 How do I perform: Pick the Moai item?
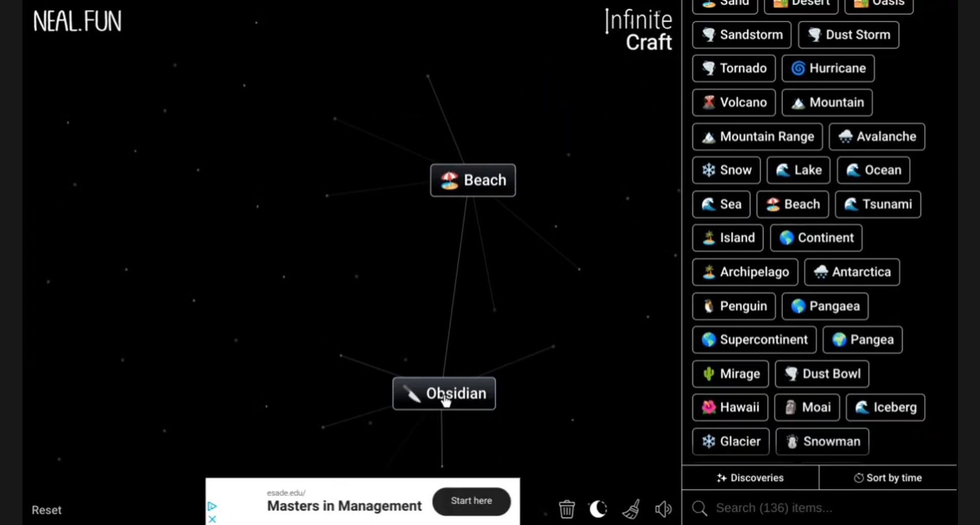point(807,408)
